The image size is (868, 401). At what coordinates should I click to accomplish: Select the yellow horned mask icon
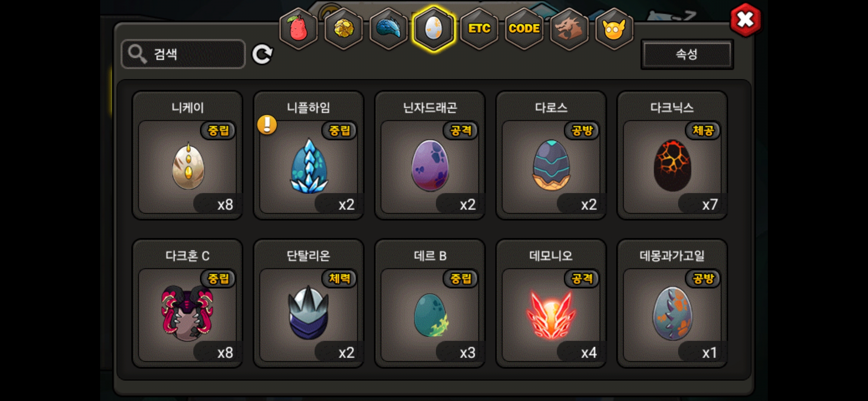[x=614, y=29]
